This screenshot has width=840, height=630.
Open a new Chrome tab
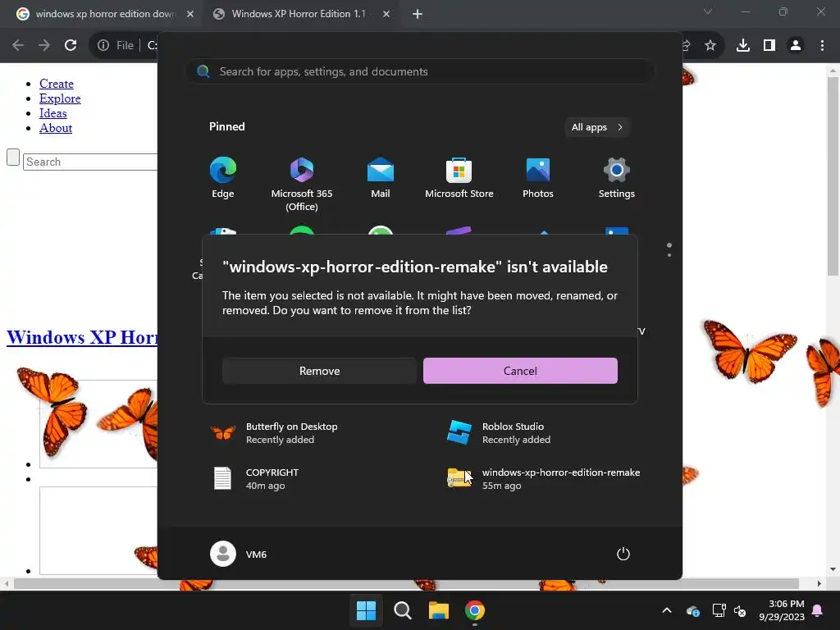click(x=418, y=14)
